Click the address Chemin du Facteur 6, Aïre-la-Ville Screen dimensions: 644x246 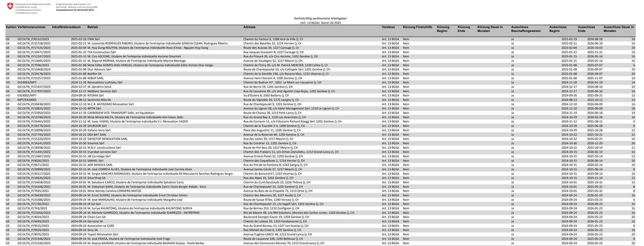(x=273, y=39)
